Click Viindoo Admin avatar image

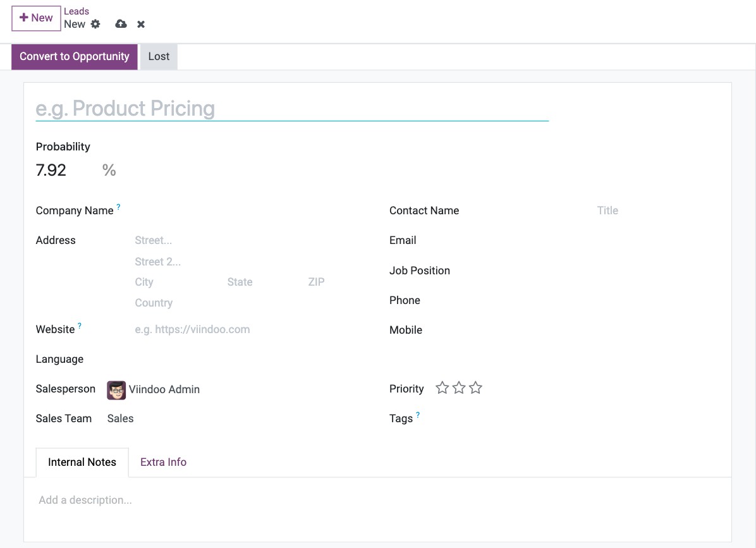(116, 390)
